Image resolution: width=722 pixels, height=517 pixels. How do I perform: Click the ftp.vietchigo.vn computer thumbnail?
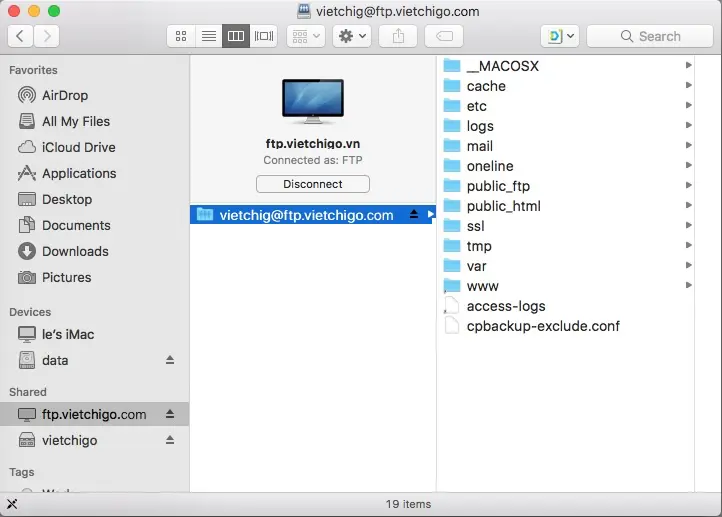[313, 102]
